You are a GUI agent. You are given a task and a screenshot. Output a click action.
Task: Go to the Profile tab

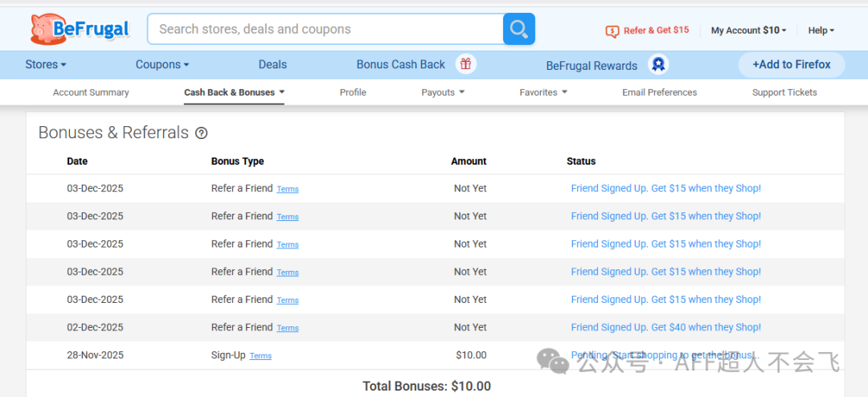coord(353,92)
